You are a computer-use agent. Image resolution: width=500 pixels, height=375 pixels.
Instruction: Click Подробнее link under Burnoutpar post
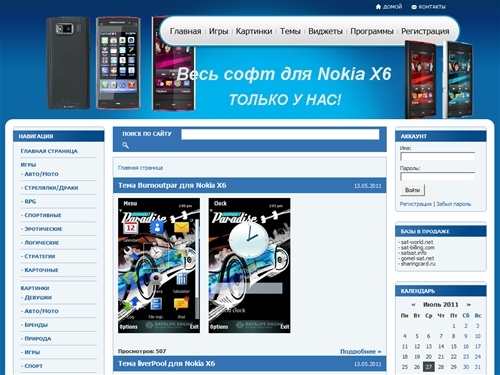click(x=360, y=351)
